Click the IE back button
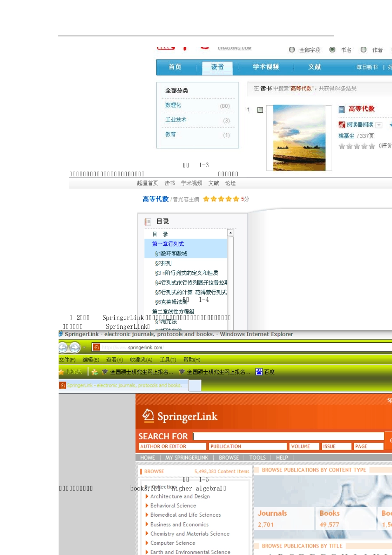The width and height of the screenshot is (392, 555). pos(63,347)
